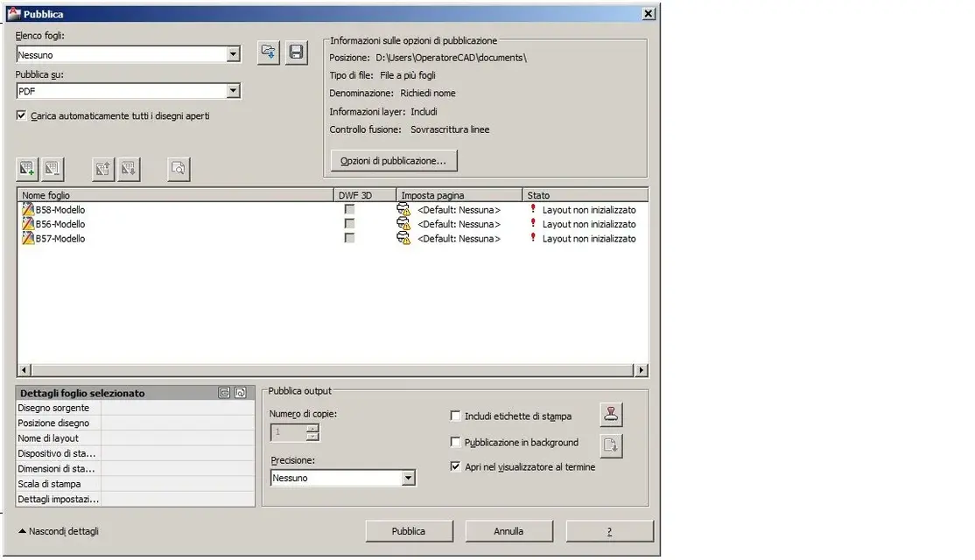Click the save sheet list floppy icon

297,52
